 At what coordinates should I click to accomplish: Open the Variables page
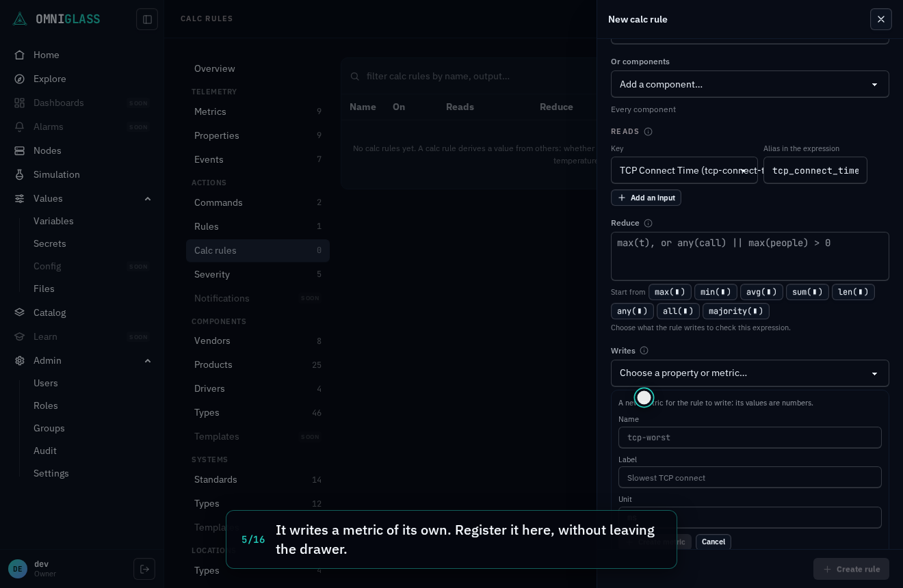point(53,221)
